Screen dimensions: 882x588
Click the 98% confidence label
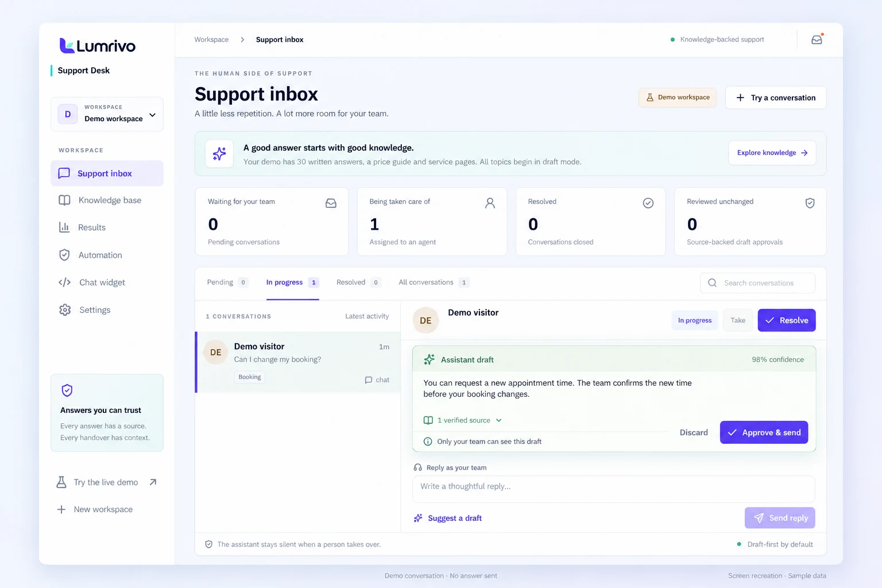pyautogui.click(x=777, y=359)
